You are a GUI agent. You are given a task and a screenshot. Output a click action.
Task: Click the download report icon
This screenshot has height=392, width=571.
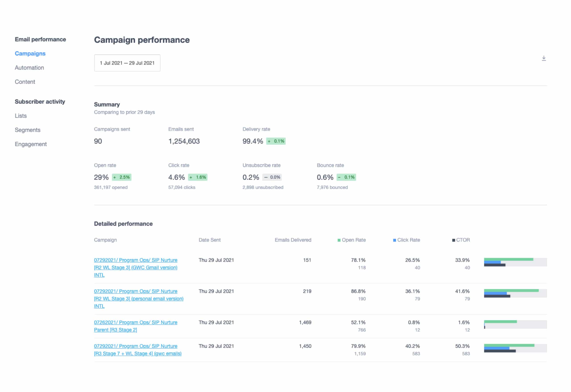544,58
